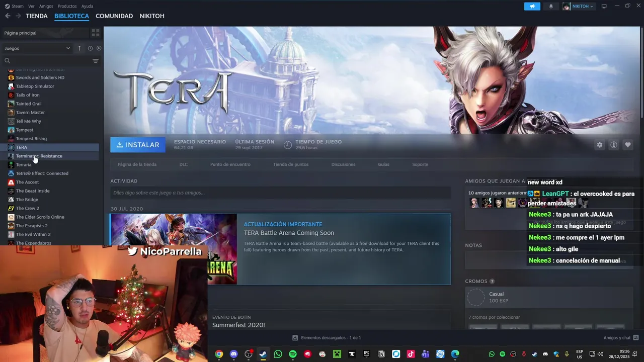Click the activity text box for TERA
Image resolution: width=644 pixels, height=362 pixels.
280,193
